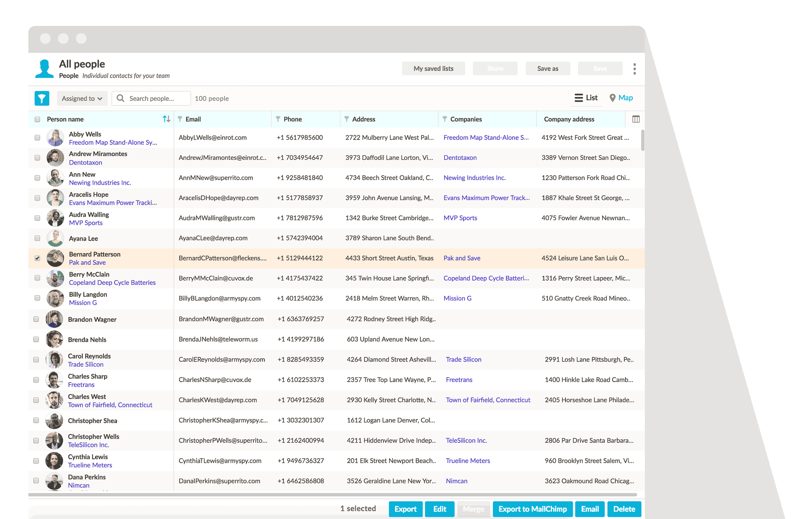Open Ayana Lee avatar photo
The width and height of the screenshot is (812, 519).
(x=55, y=238)
